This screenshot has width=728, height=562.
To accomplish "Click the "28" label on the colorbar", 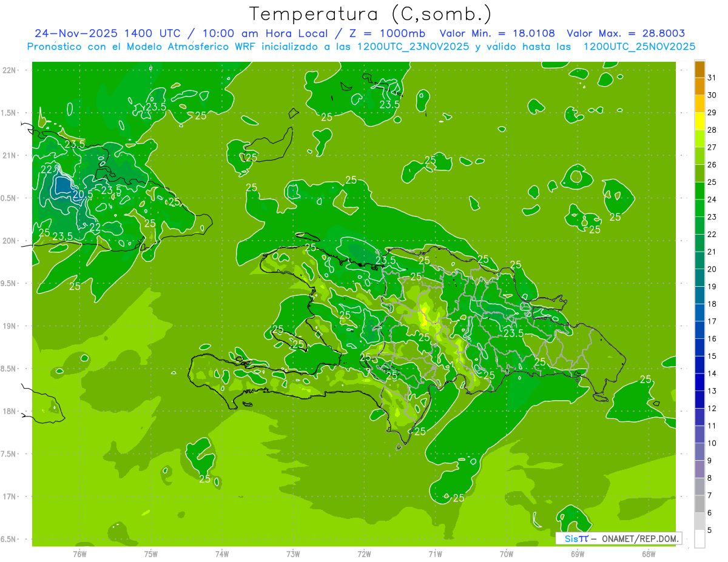I will point(712,130).
